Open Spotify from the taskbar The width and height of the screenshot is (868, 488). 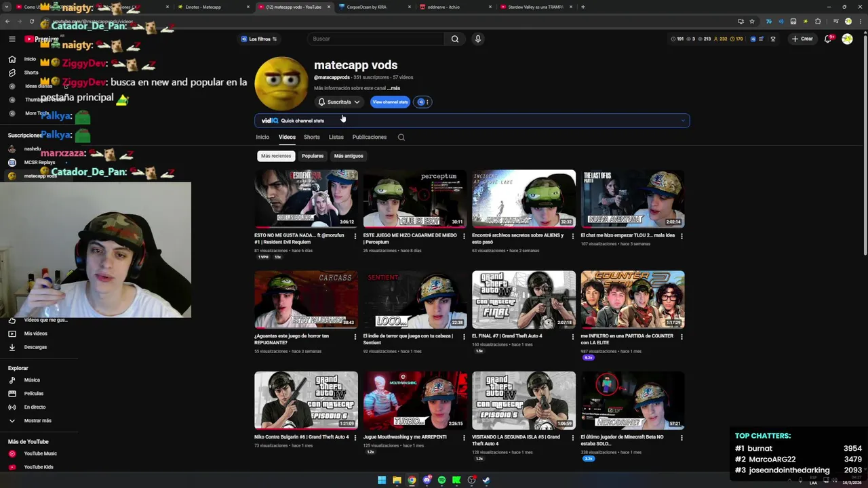[441, 480]
